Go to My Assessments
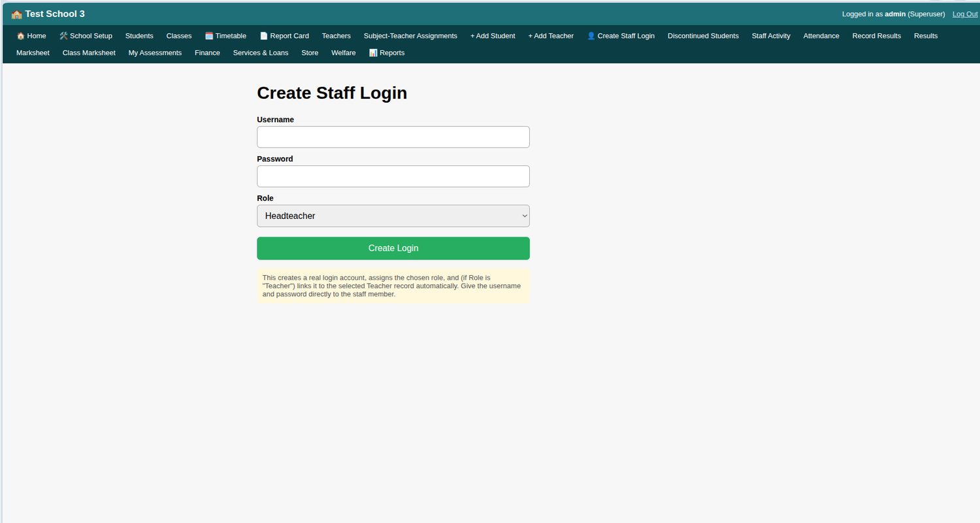 pos(155,53)
